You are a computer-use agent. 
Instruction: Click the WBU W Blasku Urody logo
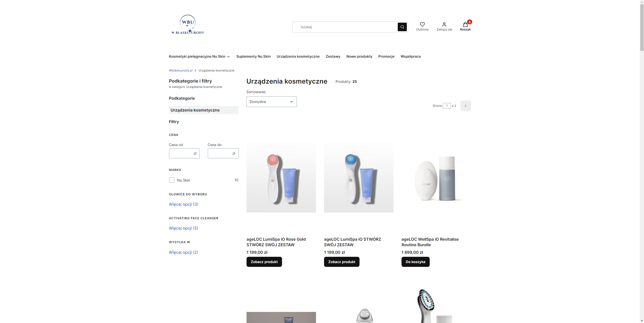pos(188,25)
